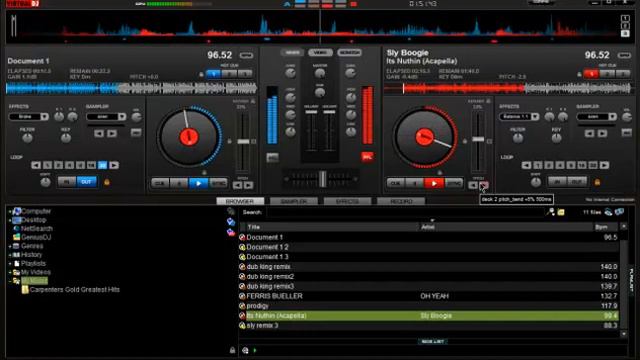Set loop IN point on left deck
This screenshot has height=360, width=640.
67,182
